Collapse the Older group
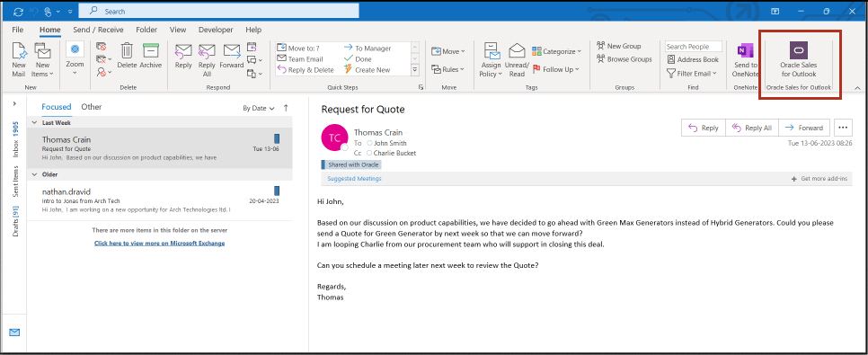Image resolution: width=868 pixels, height=355 pixels. pyautogui.click(x=34, y=174)
